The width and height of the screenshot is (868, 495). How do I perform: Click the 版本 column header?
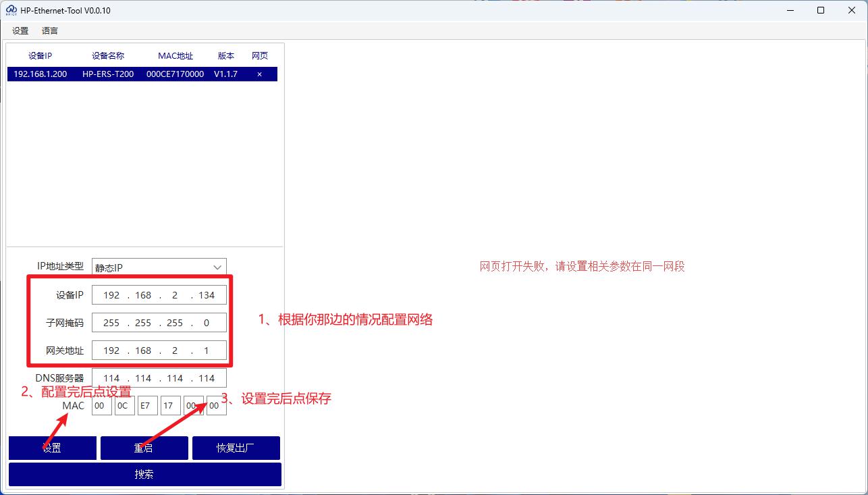click(x=226, y=55)
